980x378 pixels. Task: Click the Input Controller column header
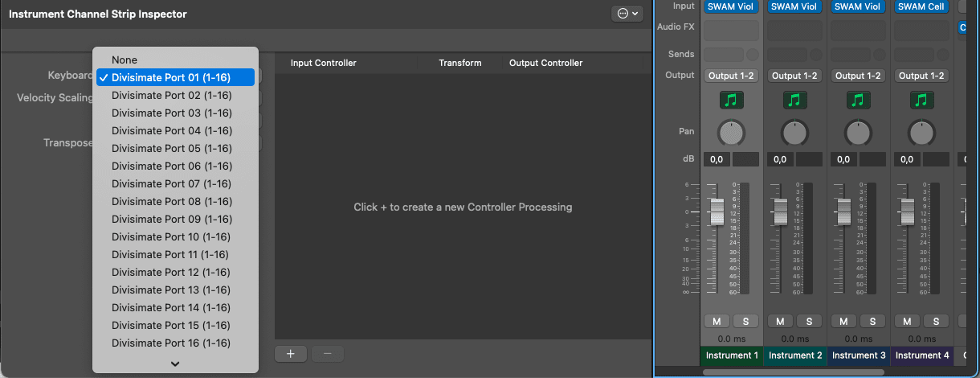pyautogui.click(x=323, y=63)
